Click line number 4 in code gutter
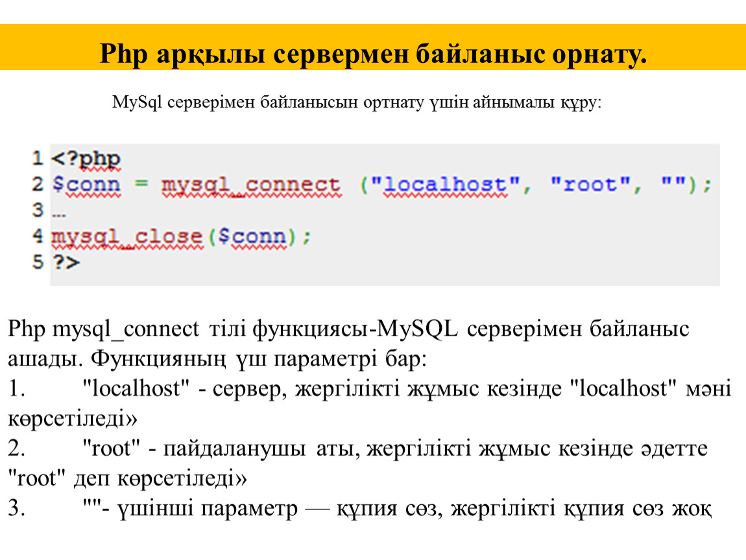Image resolution: width=746 pixels, height=560 pixels. [x=38, y=236]
